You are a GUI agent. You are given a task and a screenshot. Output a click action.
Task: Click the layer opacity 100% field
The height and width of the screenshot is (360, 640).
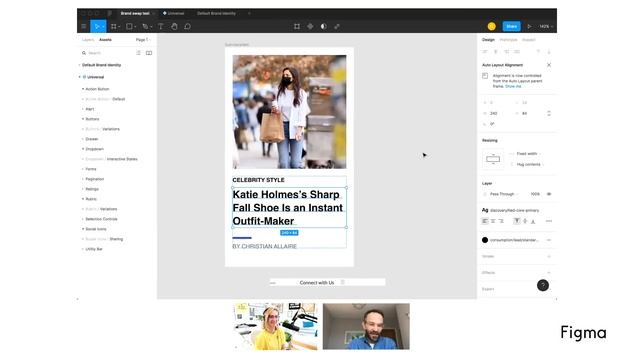click(x=535, y=194)
